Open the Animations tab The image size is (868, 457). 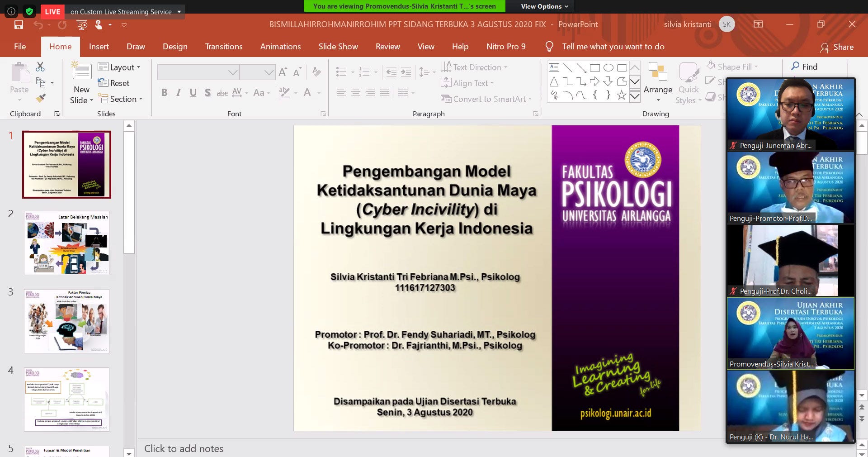(280, 47)
